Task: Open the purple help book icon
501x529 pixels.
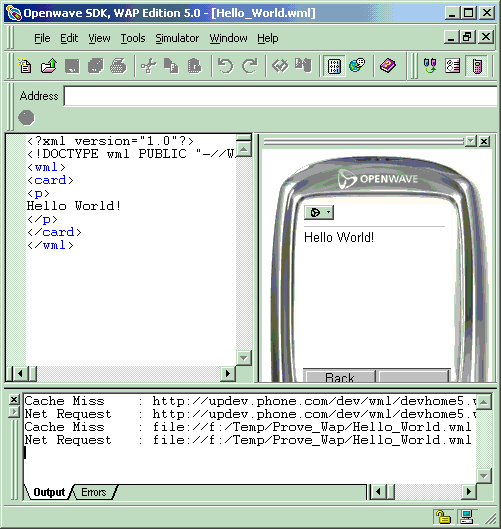Action: [388, 65]
